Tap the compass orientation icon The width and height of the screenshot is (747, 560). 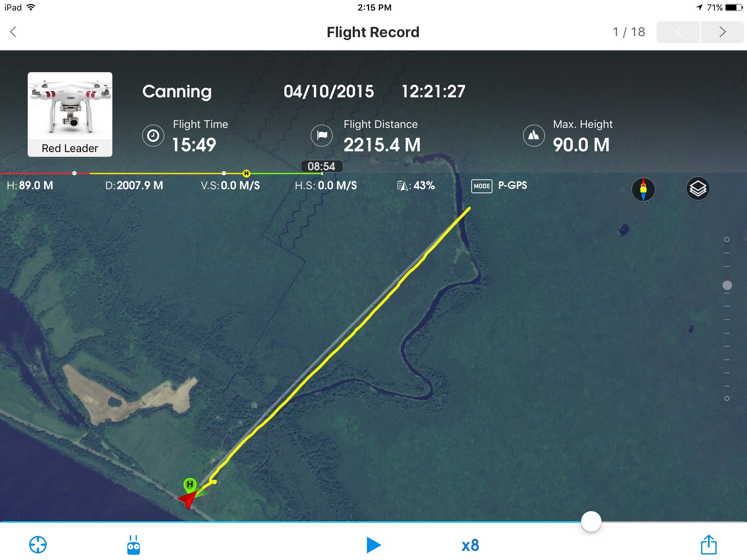[x=643, y=189]
